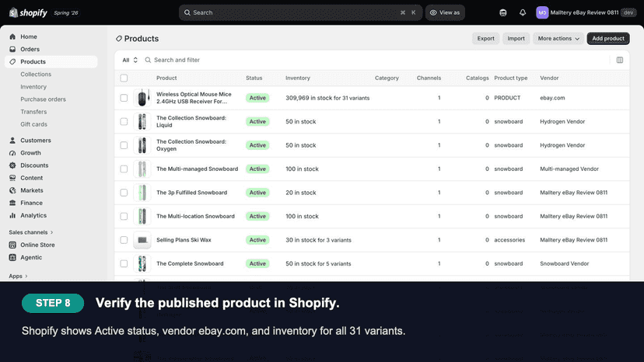Click the MO account avatar

tap(542, 12)
